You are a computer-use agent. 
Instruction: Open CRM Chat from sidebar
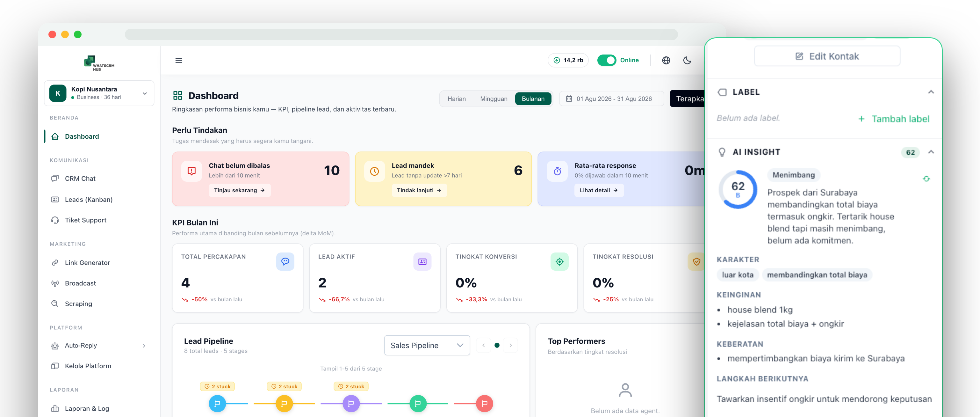coord(80,178)
